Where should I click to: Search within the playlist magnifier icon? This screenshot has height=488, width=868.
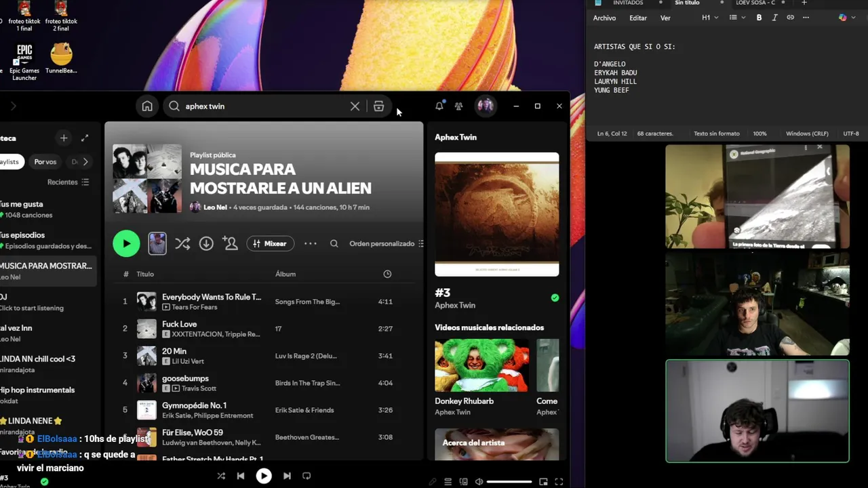pyautogui.click(x=334, y=243)
